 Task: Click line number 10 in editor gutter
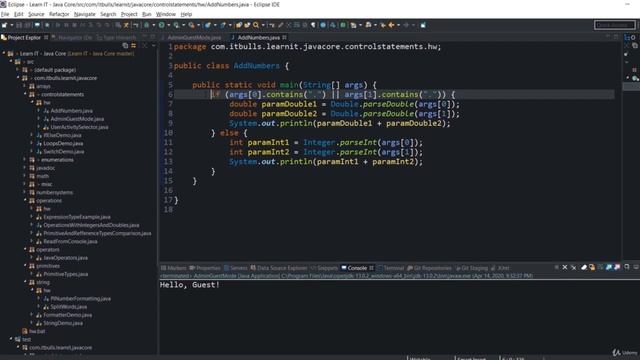[168, 133]
